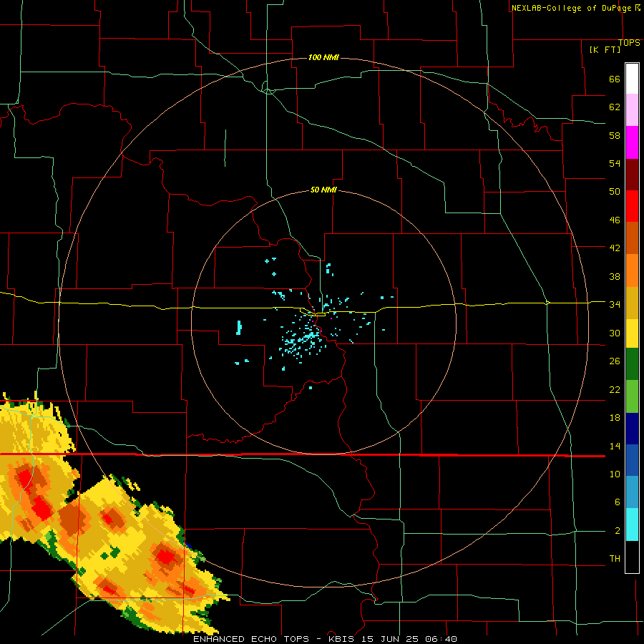Click the TH threshold legend label
The image size is (644, 644).
(615, 559)
